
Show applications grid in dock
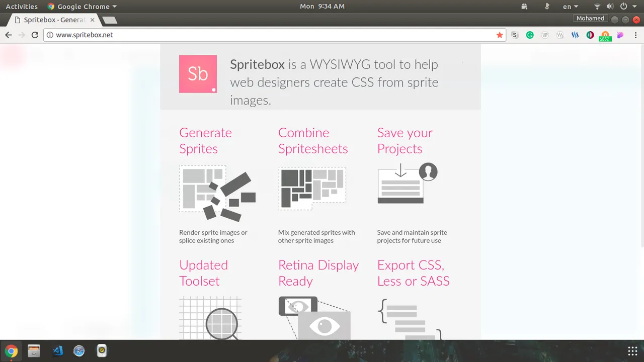coord(632,351)
